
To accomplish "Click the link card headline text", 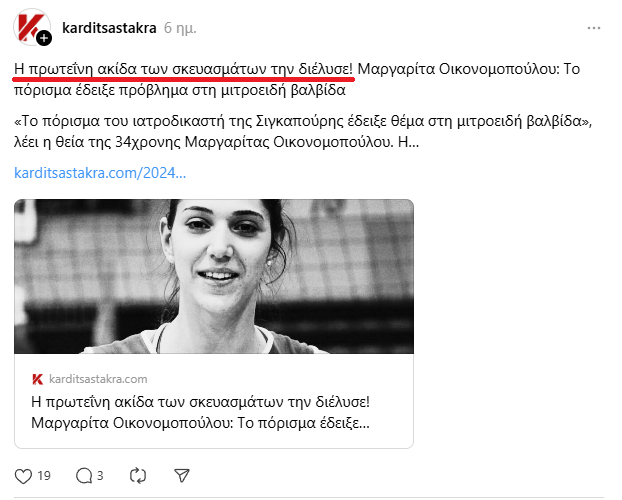I will pyautogui.click(x=200, y=412).
